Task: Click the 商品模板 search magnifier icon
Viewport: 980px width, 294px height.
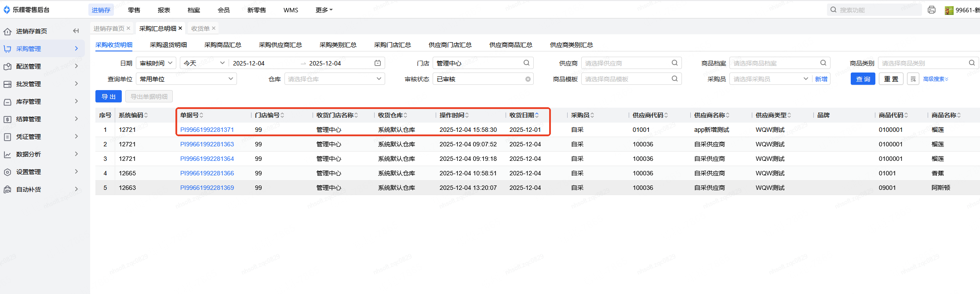Action: pos(674,79)
